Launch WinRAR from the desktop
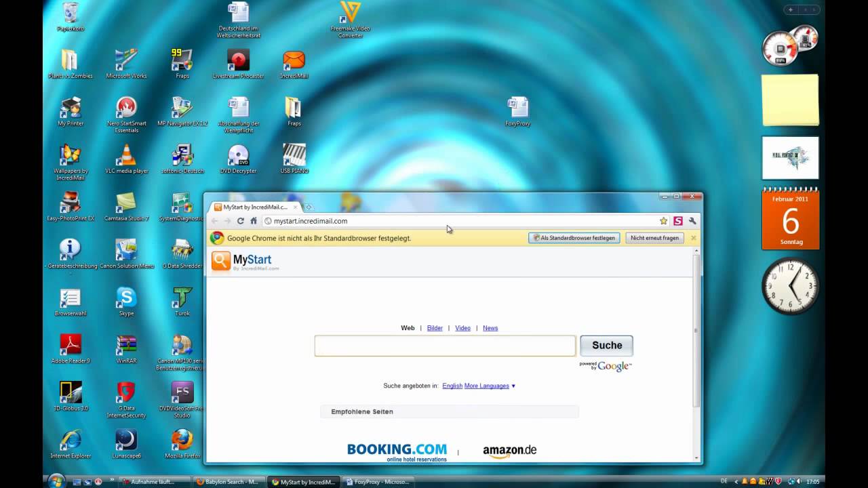The height and width of the screenshot is (488, 868). [126, 348]
